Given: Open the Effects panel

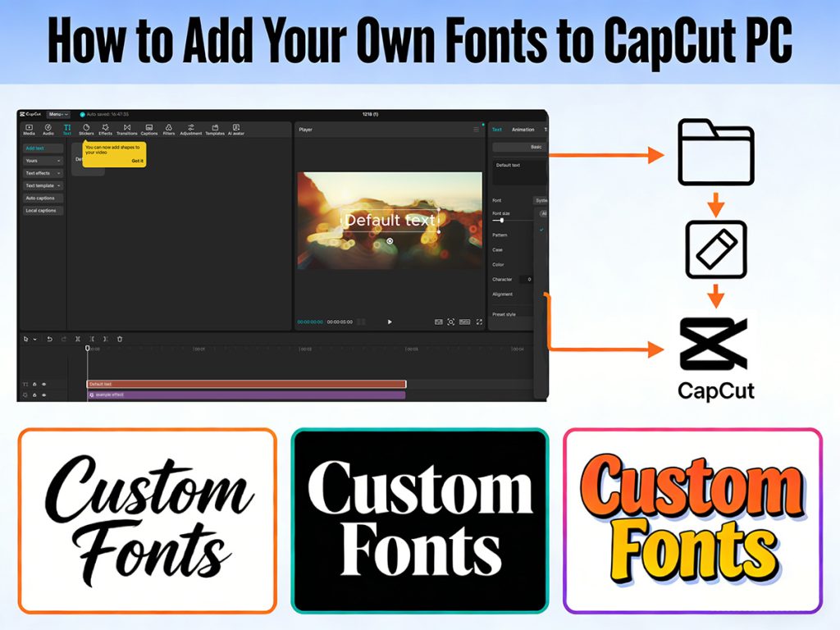Looking at the screenshot, I should 105,130.
